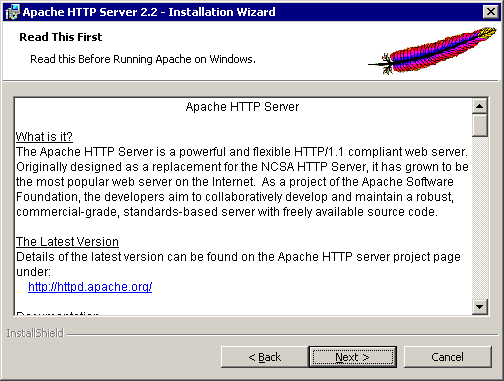This screenshot has width=504, height=381.
Task: Open the http://httpd.apache.org/ link
Action: [x=90, y=287]
